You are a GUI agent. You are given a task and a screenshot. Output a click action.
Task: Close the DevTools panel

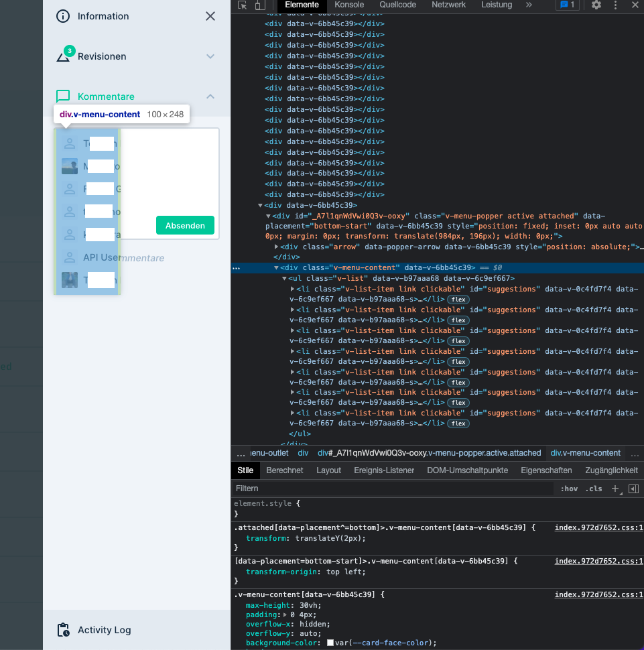635,5
